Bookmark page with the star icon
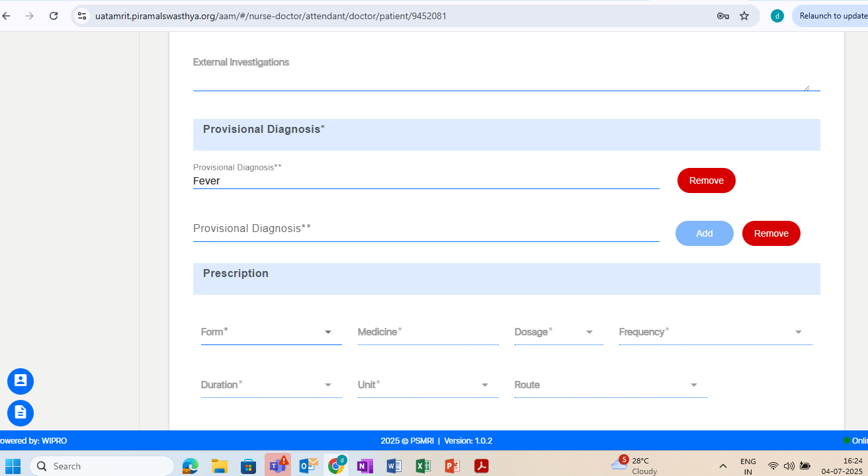The height and width of the screenshot is (476, 868). pos(744,16)
